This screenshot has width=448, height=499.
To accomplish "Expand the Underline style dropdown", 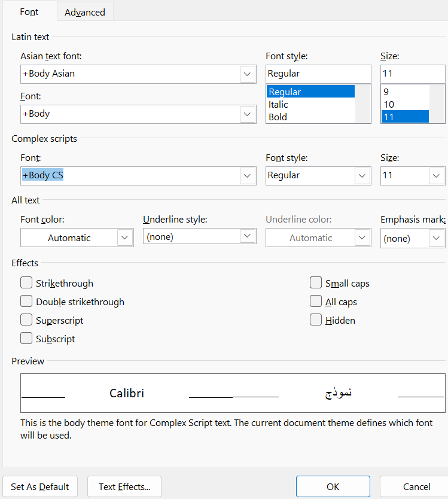I will tap(247, 236).
